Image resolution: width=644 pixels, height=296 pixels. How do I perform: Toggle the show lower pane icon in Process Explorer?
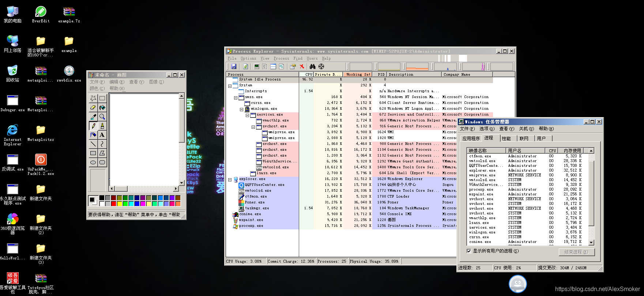coord(273,67)
